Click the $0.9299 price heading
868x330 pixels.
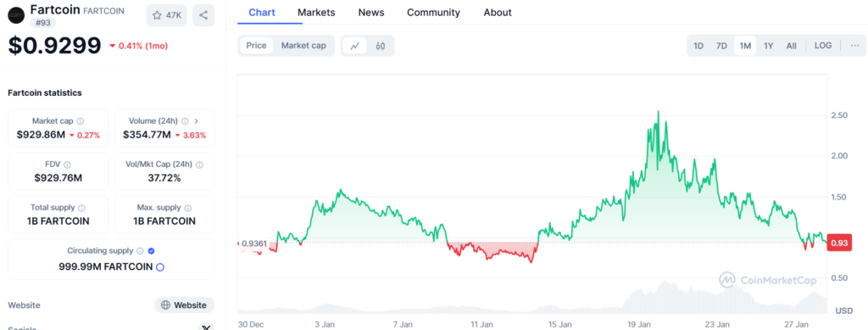(54, 46)
